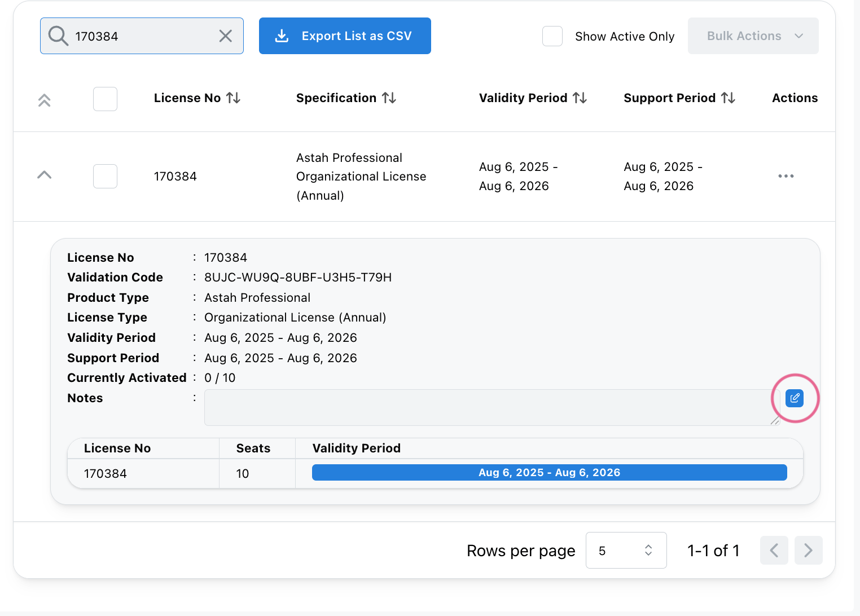This screenshot has width=860, height=616.
Task: Click the Seats column header in sub-table
Action: (x=253, y=448)
